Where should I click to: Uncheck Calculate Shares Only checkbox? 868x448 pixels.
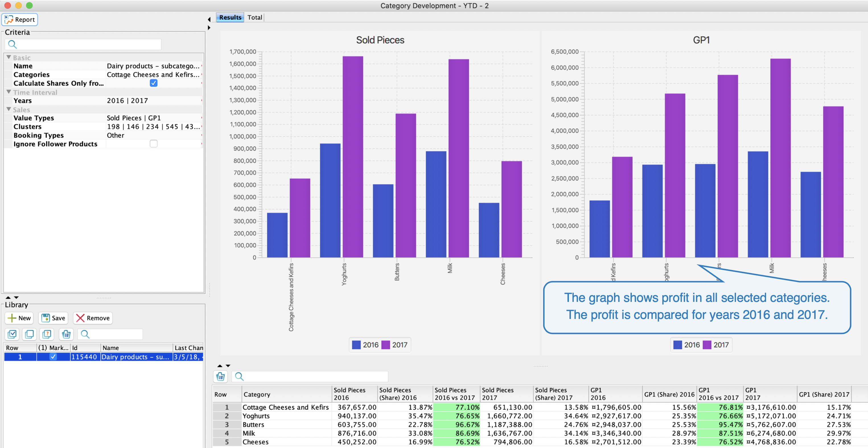click(x=153, y=83)
